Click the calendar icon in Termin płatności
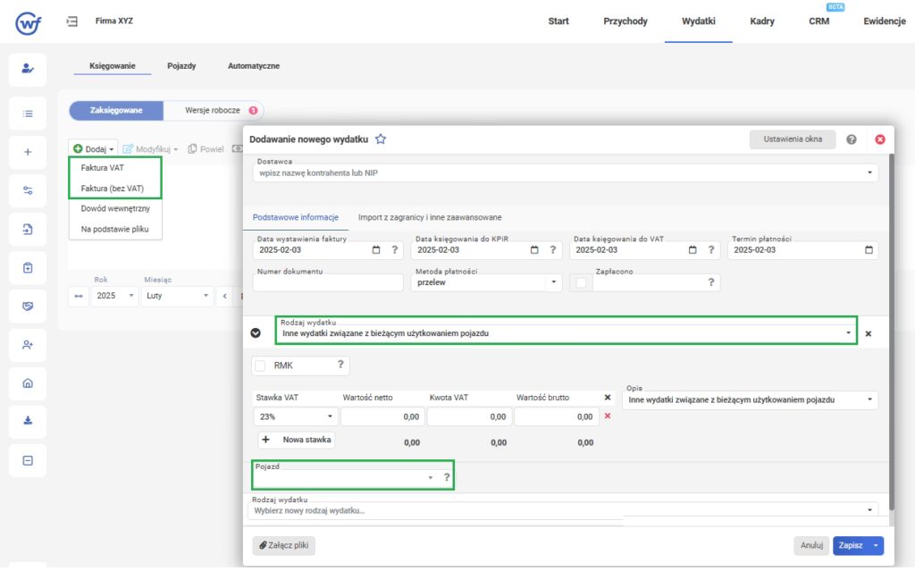This screenshot has height=588, width=915. (x=869, y=250)
